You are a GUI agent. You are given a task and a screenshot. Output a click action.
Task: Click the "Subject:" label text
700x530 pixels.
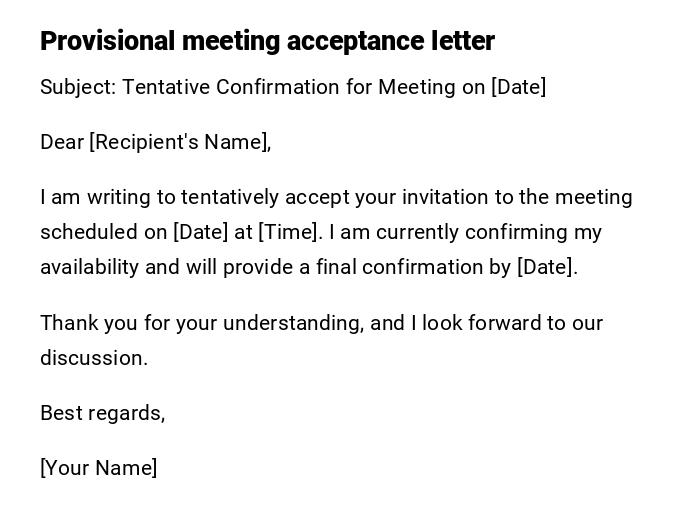(78, 87)
